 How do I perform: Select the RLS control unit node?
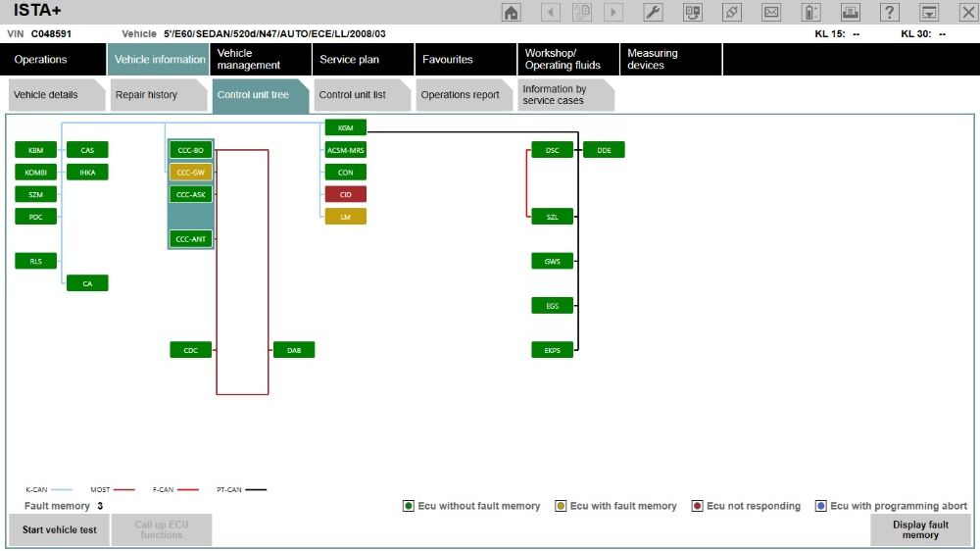coord(35,262)
